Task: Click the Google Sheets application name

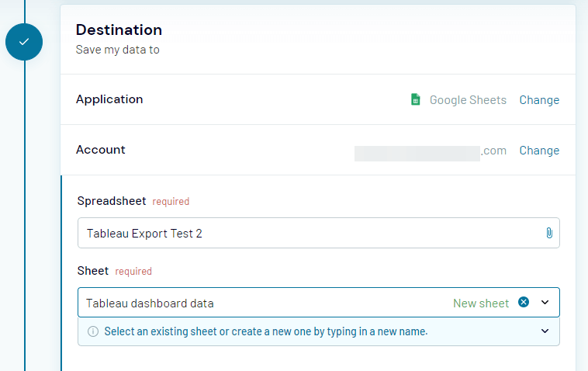Action: click(x=468, y=100)
